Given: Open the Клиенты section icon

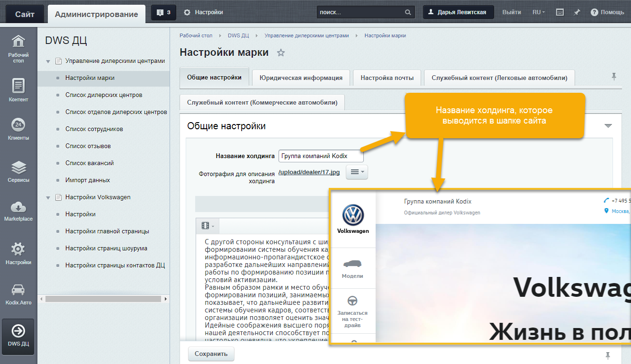Looking at the screenshot, I should point(18,129).
